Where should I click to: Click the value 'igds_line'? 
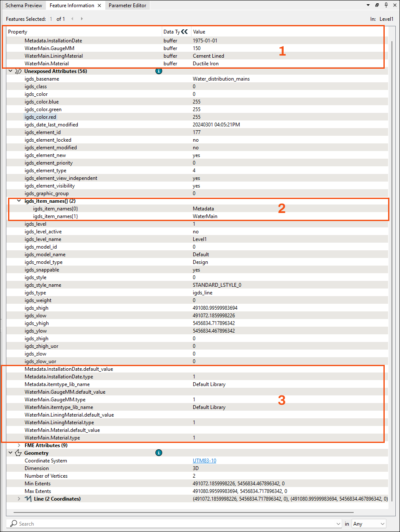tap(203, 293)
